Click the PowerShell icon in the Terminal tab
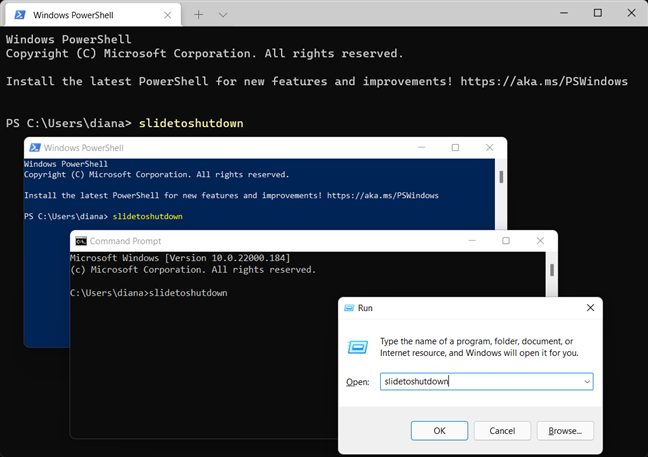This screenshot has height=457, width=648. [x=19, y=15]
